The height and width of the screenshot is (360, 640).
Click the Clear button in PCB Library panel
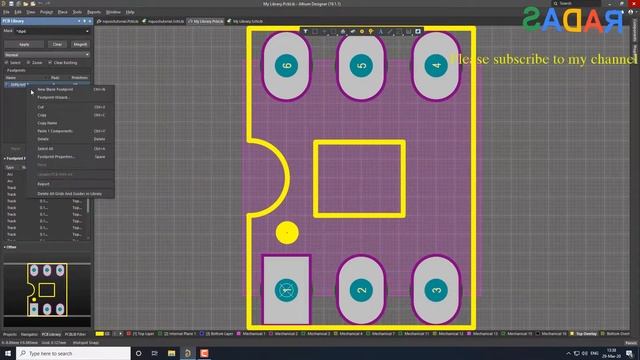click(57, 44)
